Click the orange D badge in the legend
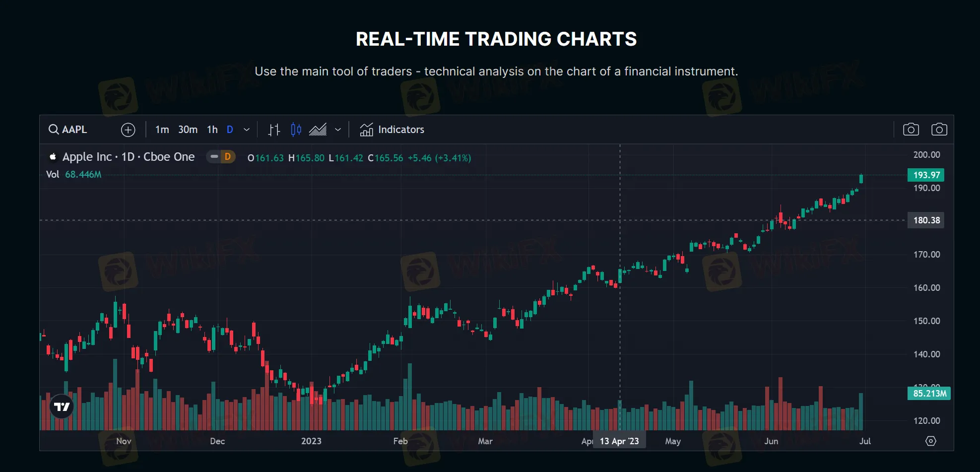The width and height of the screenshot is (980, 472). coord(227,156)
